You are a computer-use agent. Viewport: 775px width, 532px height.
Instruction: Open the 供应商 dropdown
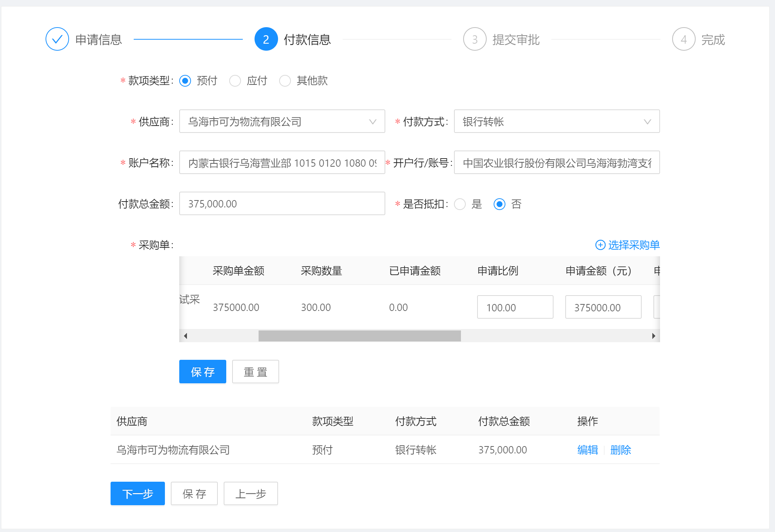point(282,122)
